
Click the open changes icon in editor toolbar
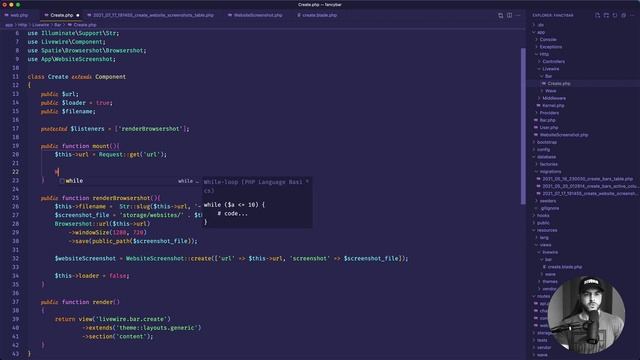coord(500,15)
